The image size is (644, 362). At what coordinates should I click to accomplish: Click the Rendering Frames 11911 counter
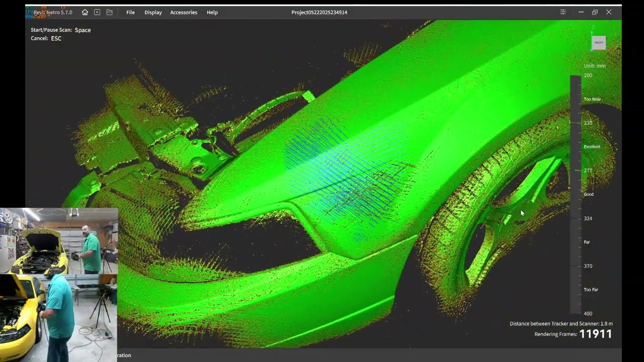coord(573,334)
